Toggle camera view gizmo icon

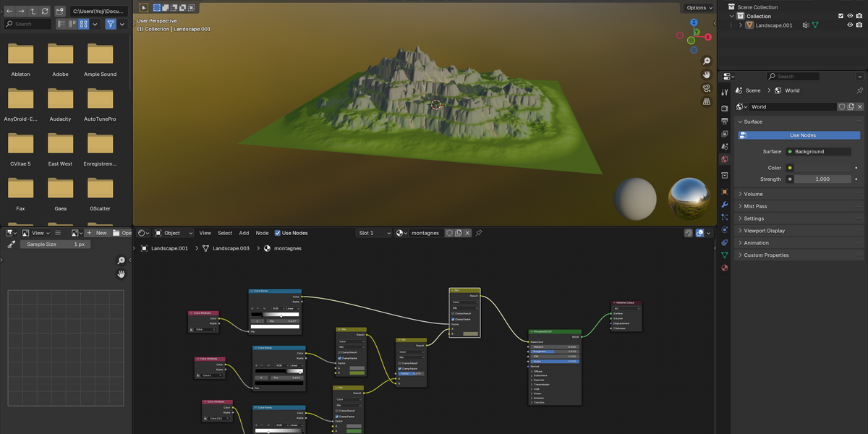coord(707,88)
